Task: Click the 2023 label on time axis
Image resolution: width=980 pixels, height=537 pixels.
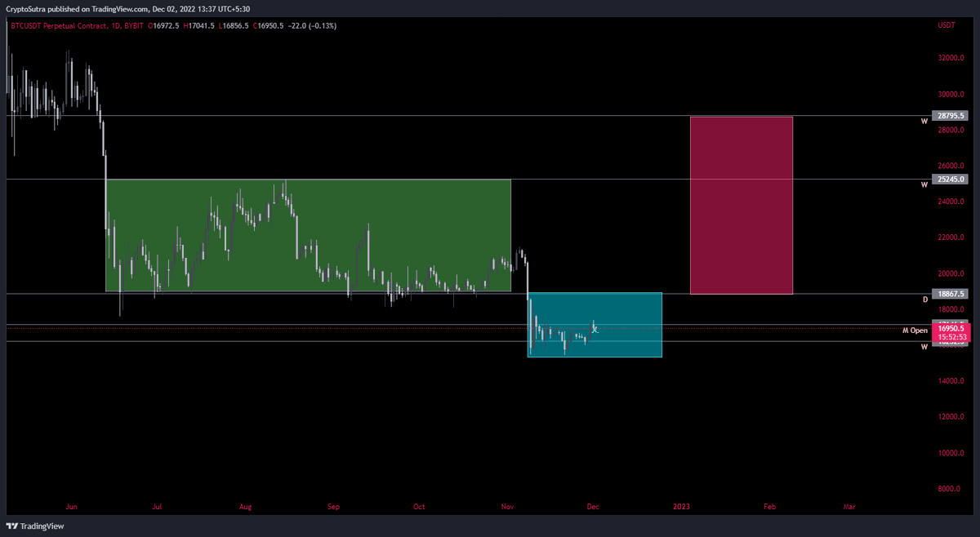Action: tap(682, 507)
